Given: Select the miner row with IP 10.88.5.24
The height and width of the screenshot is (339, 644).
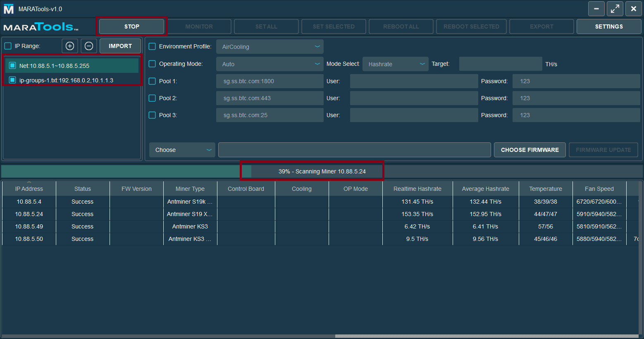Looking at the screenshot, I should [x=320, y=214].
